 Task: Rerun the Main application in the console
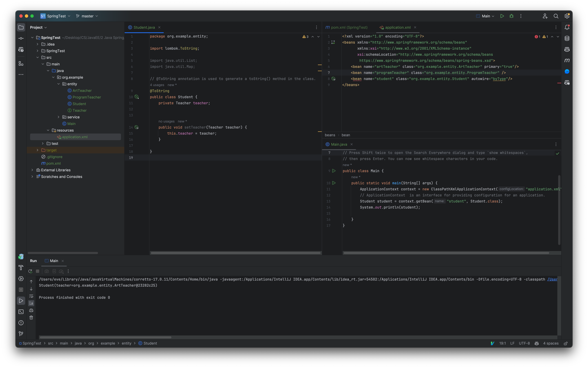[x=30, y=271]
